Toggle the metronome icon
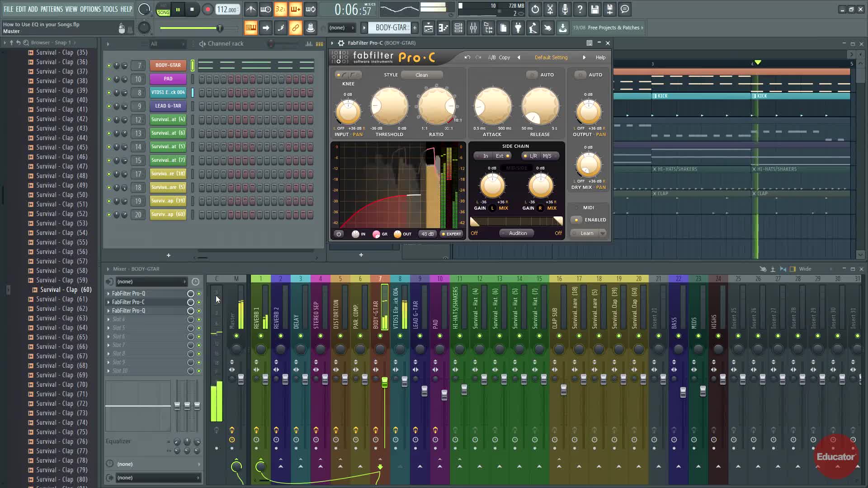The height and width of the screenshot is (488, 868). [x=251, y=9]
